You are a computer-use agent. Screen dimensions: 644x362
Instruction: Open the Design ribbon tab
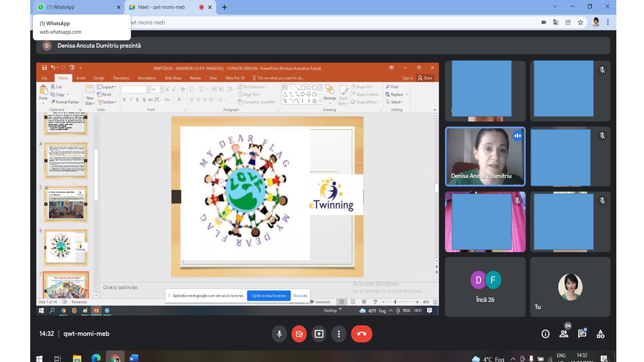click(x=99, y=78)
